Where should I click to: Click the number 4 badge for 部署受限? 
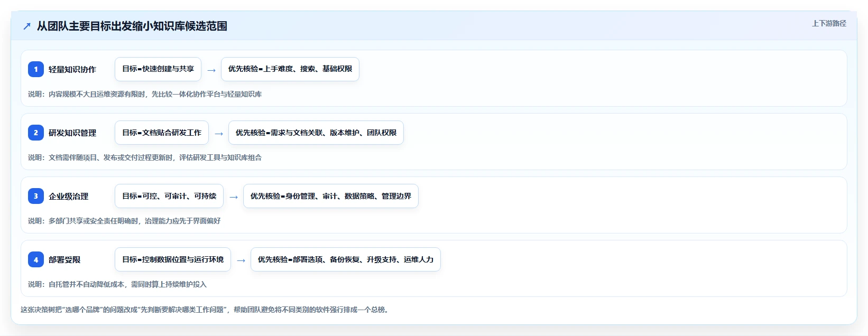click(x=36, y=259)
